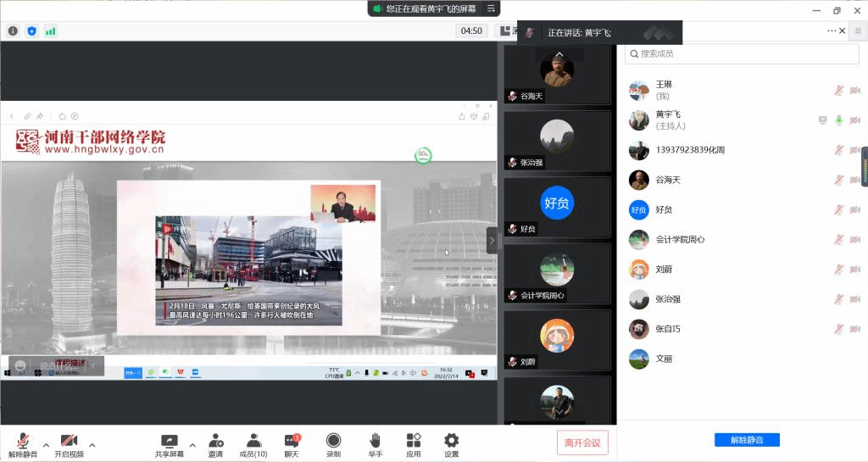Click the blue 解除静音 button in member panel
The image size is (868, 462).
[747, 440]
